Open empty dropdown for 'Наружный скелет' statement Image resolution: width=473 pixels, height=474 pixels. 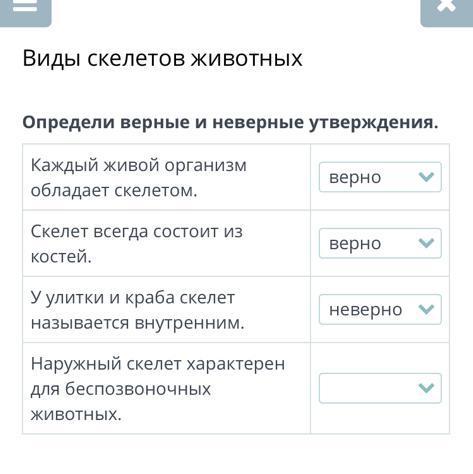(380, 388)
